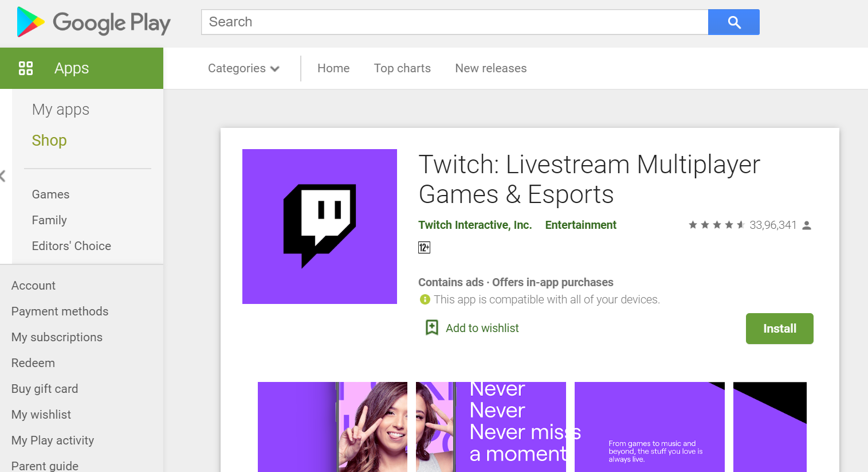Click Contains ads · Offers in-app purchases text
The image size is (868, 472).
(x=516, y=282)
